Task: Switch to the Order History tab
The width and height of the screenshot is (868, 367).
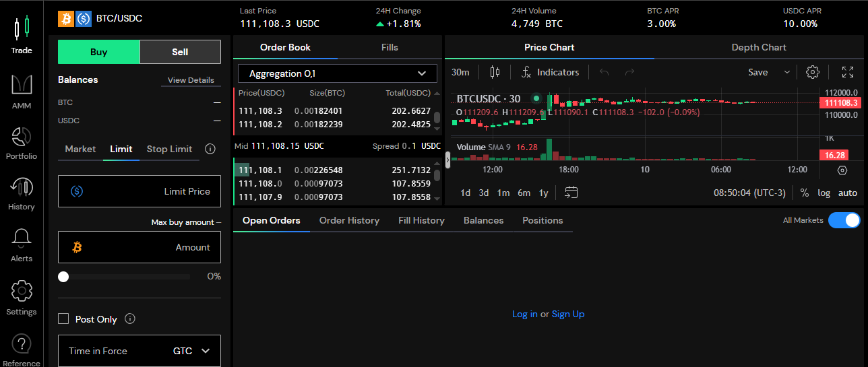Action: [x=349, y=220]
